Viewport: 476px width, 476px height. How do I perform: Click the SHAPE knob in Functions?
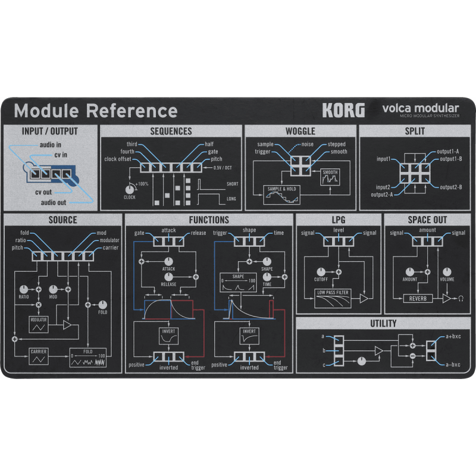coord(267,261)
